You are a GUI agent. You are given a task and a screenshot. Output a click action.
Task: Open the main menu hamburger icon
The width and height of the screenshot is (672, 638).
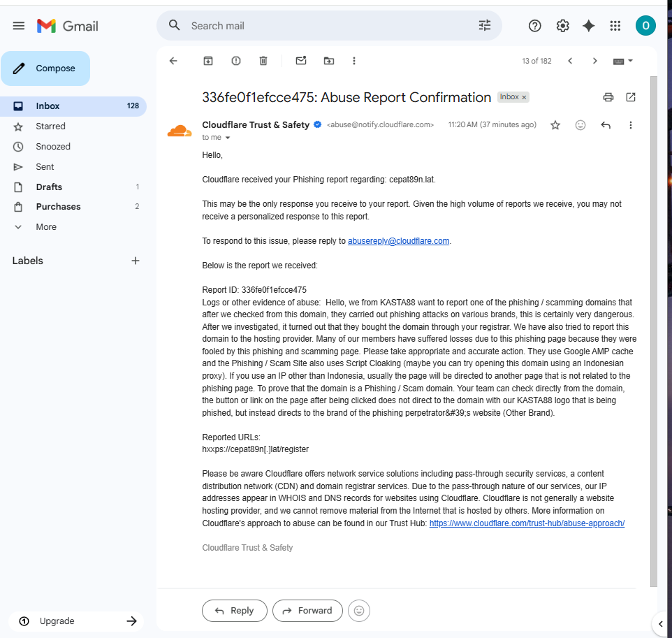click(18, 26)
